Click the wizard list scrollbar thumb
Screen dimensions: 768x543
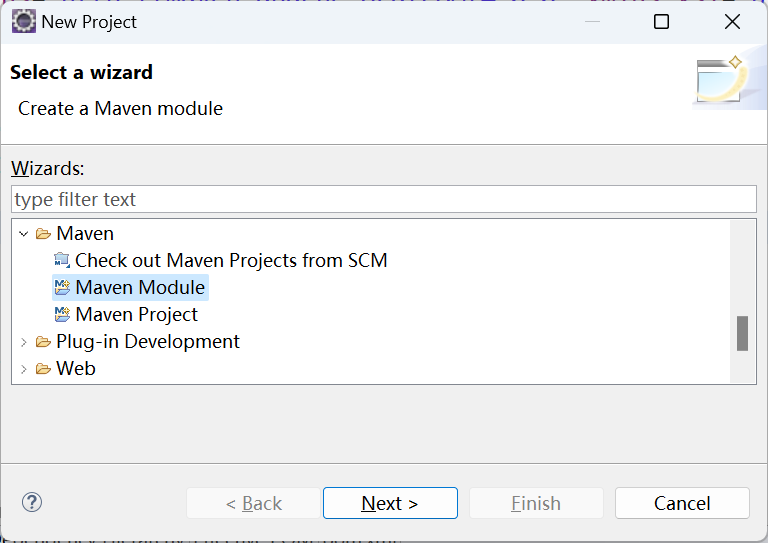point(743,333)
